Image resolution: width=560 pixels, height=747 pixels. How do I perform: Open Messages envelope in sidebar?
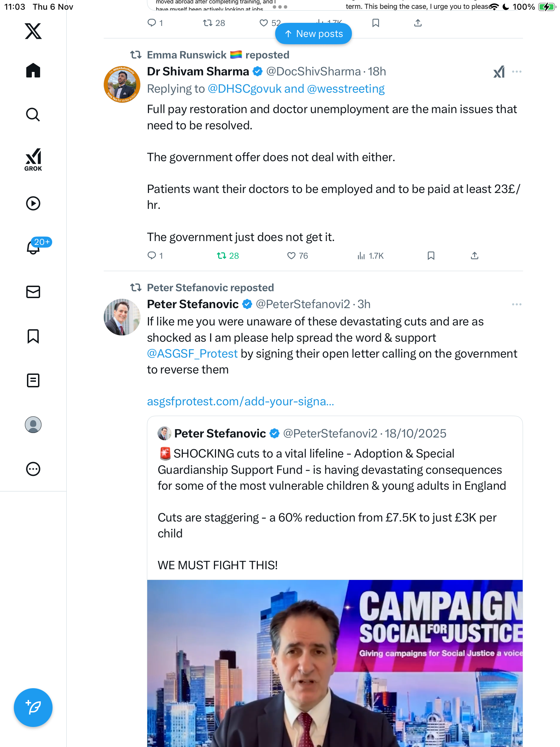coord(33,292)
